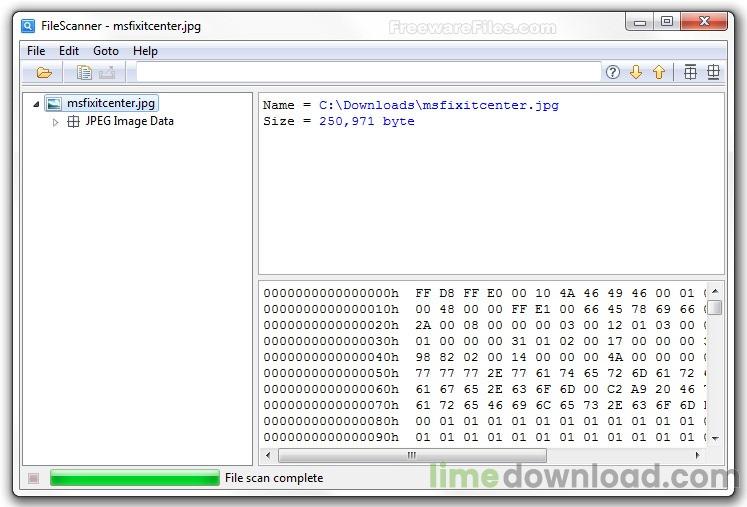747x507 pixels.
Task: Click the stop scan icon in status bar
Action: coord(33,478)
